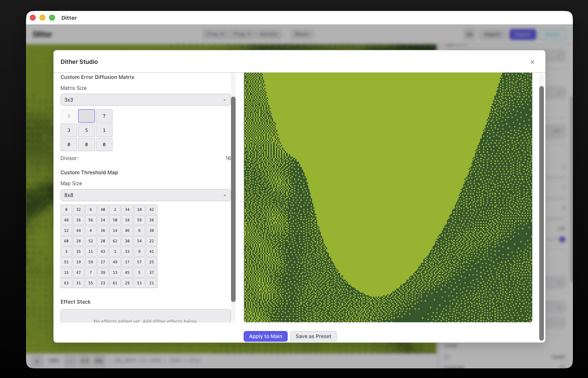The width and height of the screenshot is (588, 378).
Task: Open the Matrix Size dropdown showing 3x3
Action: coord(145,100)
